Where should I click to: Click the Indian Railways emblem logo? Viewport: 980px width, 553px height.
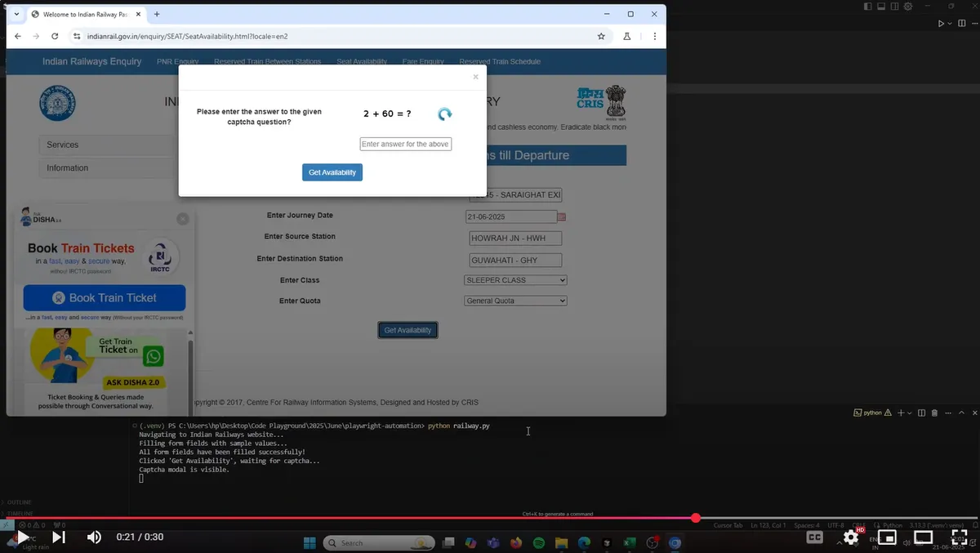pyautogui.click(x=57, y=102)
